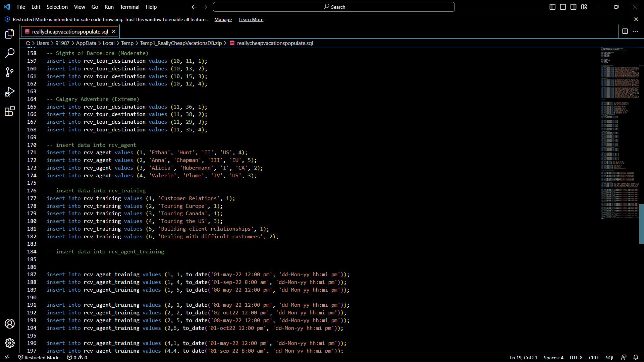Screen dimensions: 644x362
Task: Open the More Actions ellipsis menu
Action: (x=635, y=31)
